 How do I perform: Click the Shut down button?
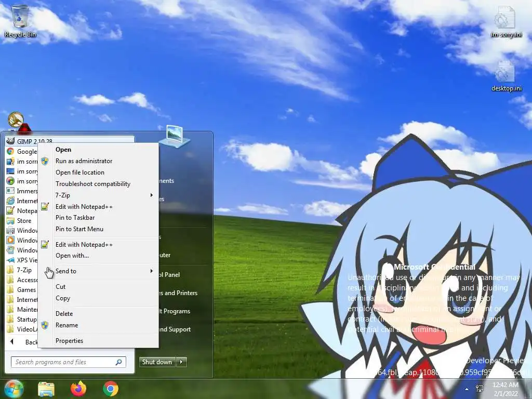(157, 362)
